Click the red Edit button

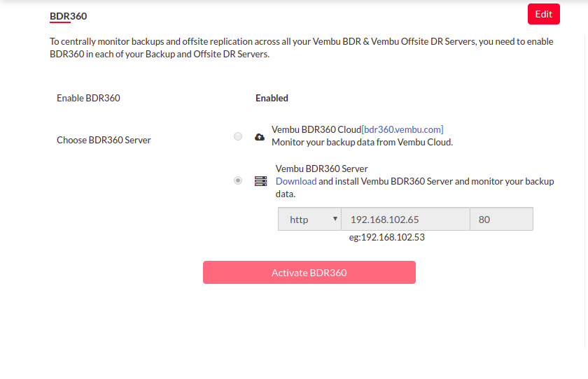[x=543, y=14]
